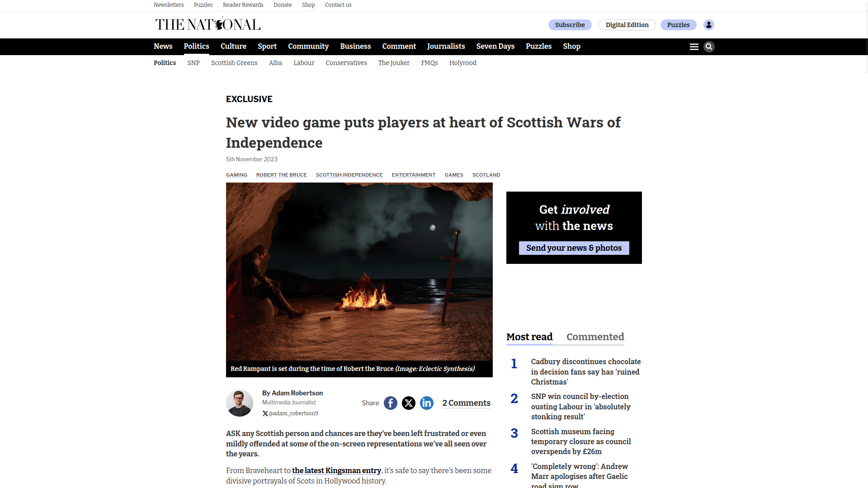This screenshot has width=868, height=488.
Task: Select Conservatives sub-navigation link
Action: [346, 63]
